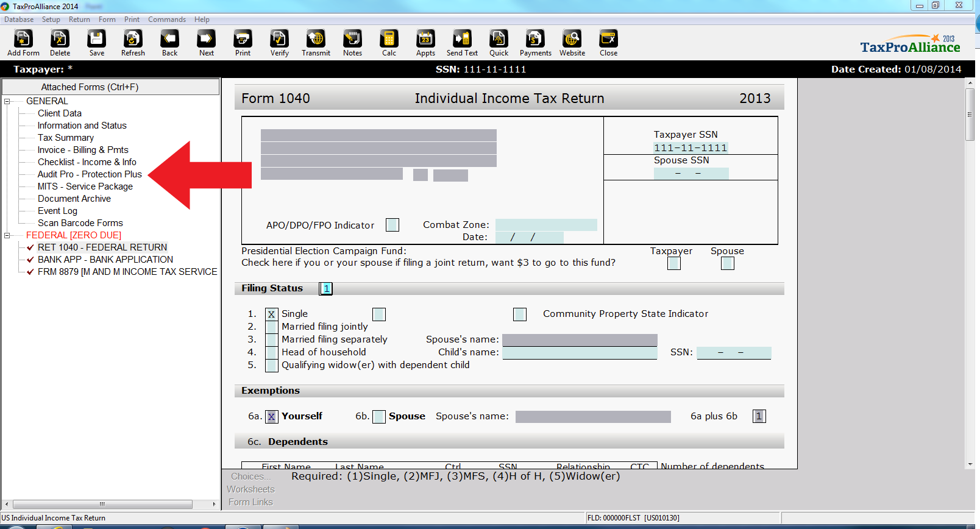
Task: Open the Database menu
Action: pyautogui.click(x=19, y=20)
